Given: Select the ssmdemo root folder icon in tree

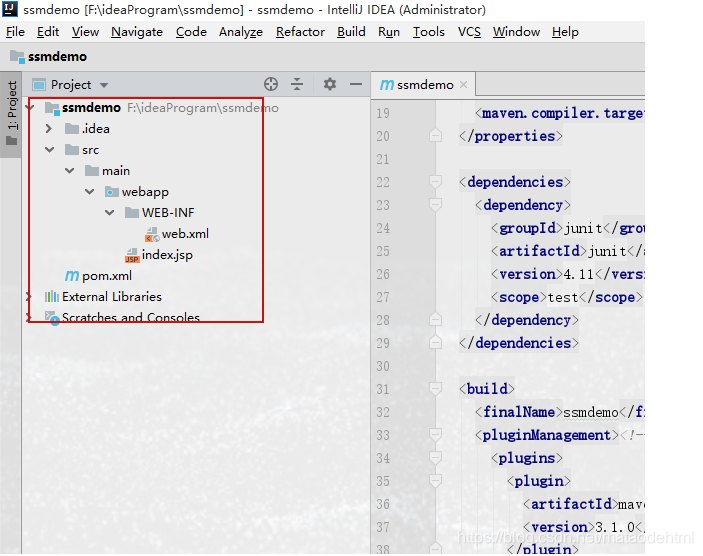Looking at the screenshot, I should tap(52, 108).
